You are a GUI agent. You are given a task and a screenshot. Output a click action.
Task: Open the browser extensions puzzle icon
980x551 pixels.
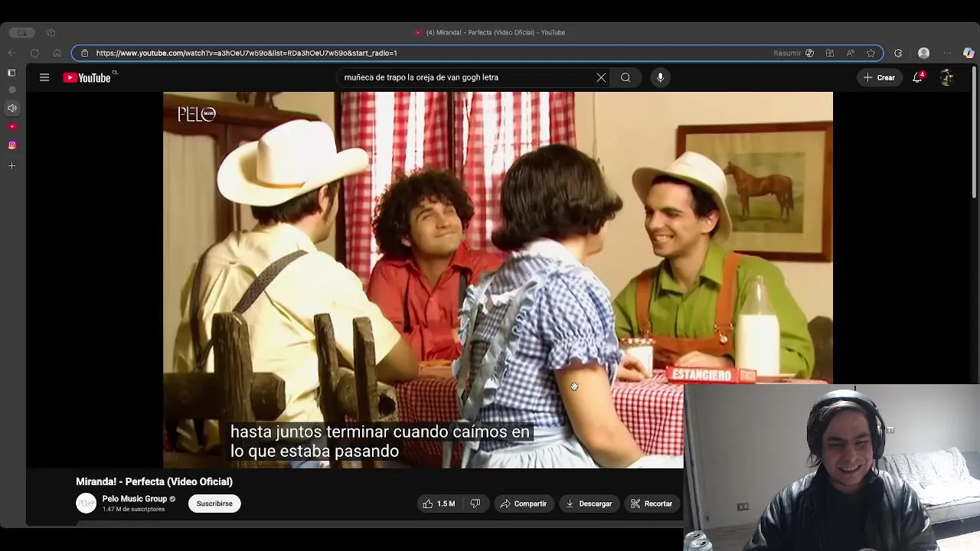pyautogui.click(x=898, y=53)
